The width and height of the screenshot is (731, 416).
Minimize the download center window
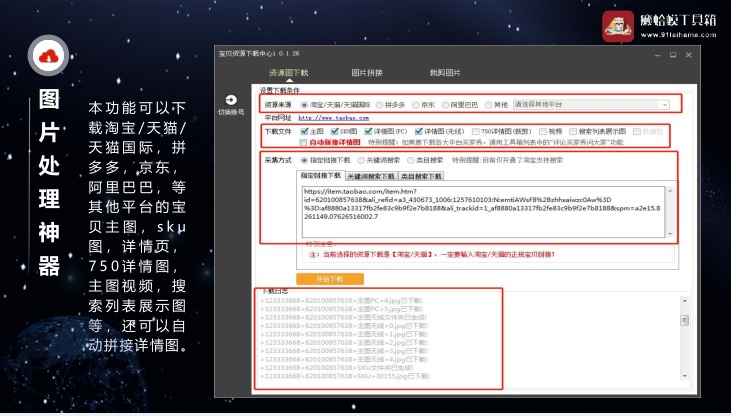pos(657,55)
